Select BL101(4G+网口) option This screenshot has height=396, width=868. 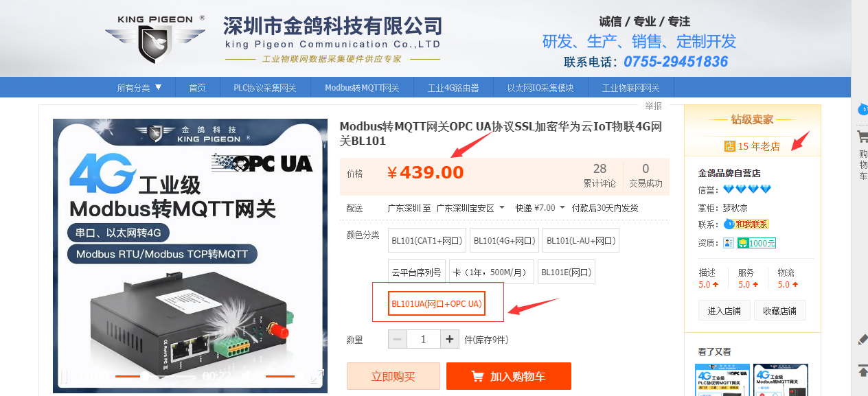(x=505, y=241)
